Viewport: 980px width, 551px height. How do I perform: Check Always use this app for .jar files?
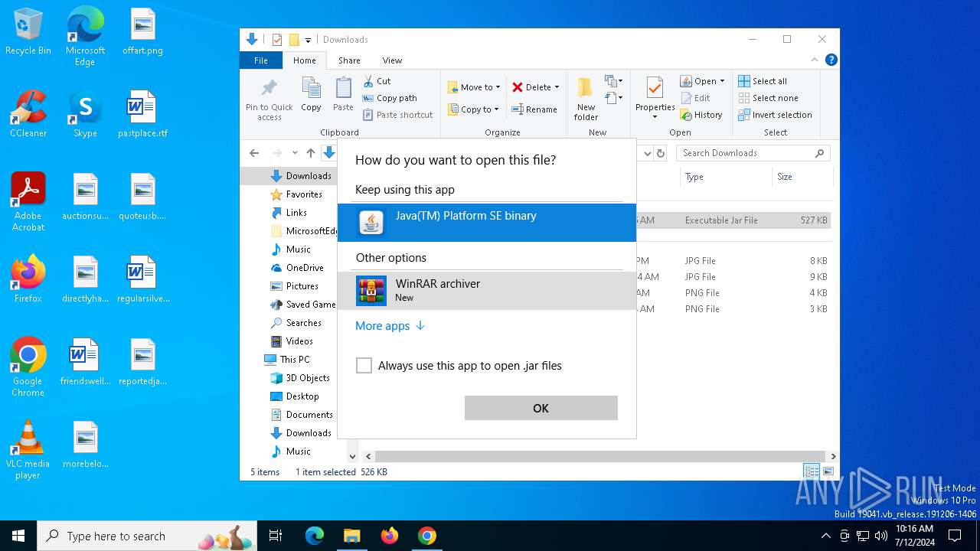click(x=364, y=366)
